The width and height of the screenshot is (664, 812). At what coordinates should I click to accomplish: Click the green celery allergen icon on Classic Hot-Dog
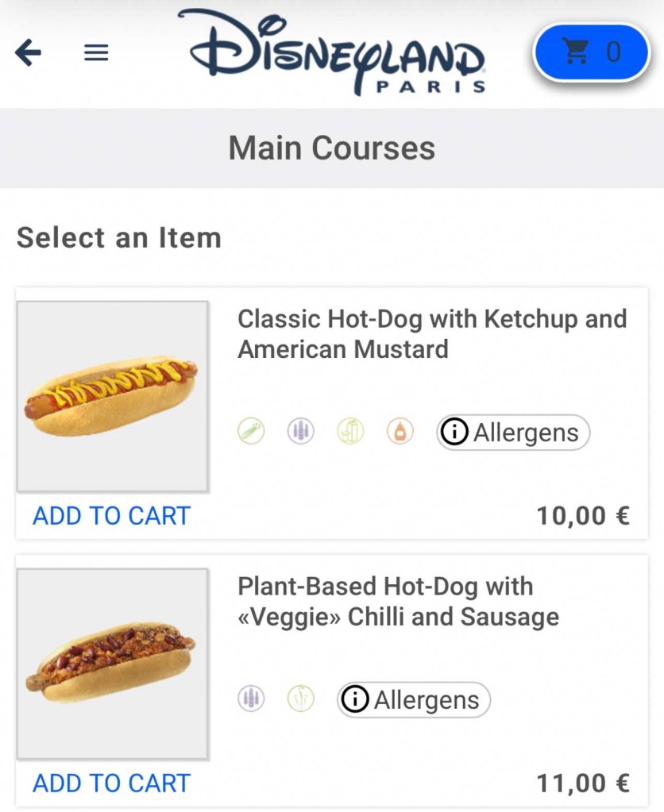(x=251, y=432)
